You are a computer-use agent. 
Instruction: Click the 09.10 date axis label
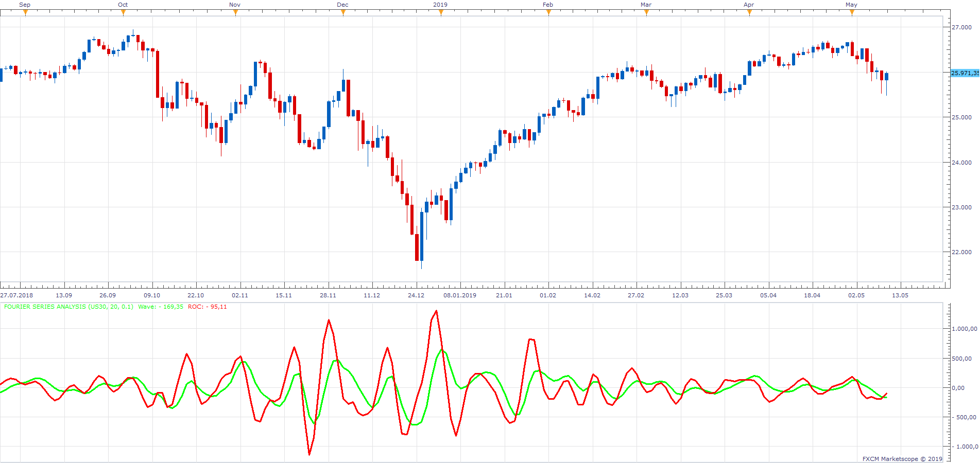[152, 295]
